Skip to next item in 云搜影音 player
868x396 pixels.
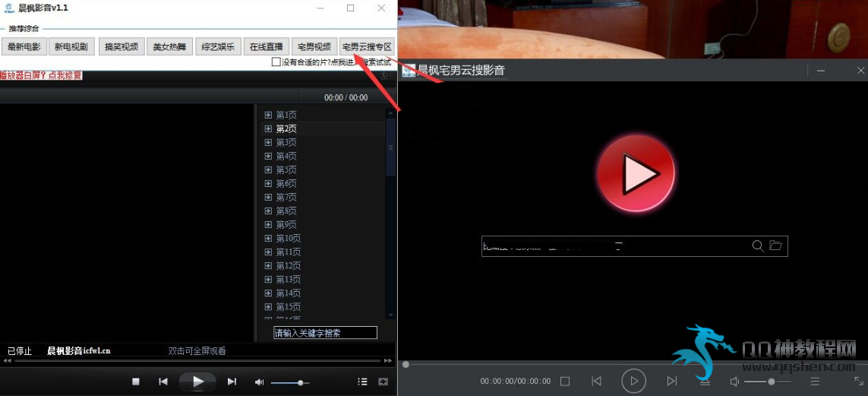coord(671,381)
